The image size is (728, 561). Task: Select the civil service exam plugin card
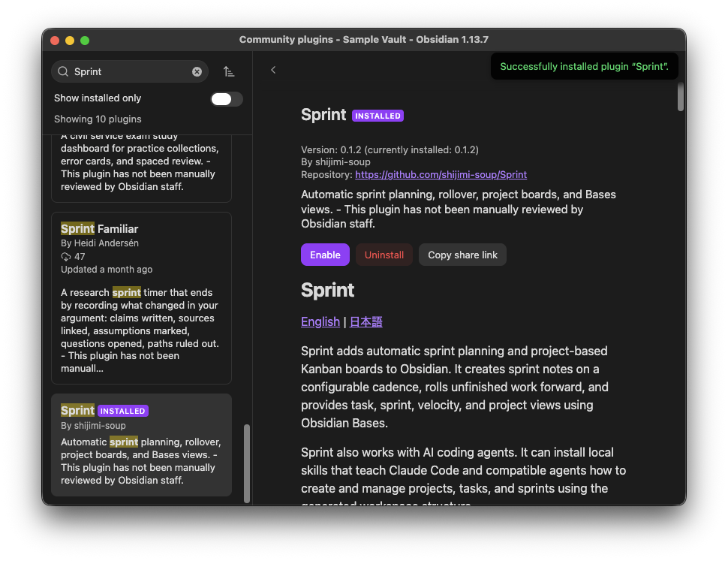click(141, 168)
